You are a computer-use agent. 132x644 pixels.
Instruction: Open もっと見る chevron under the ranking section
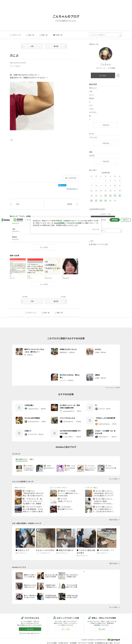pyautogui.click(x=114, y=479)
